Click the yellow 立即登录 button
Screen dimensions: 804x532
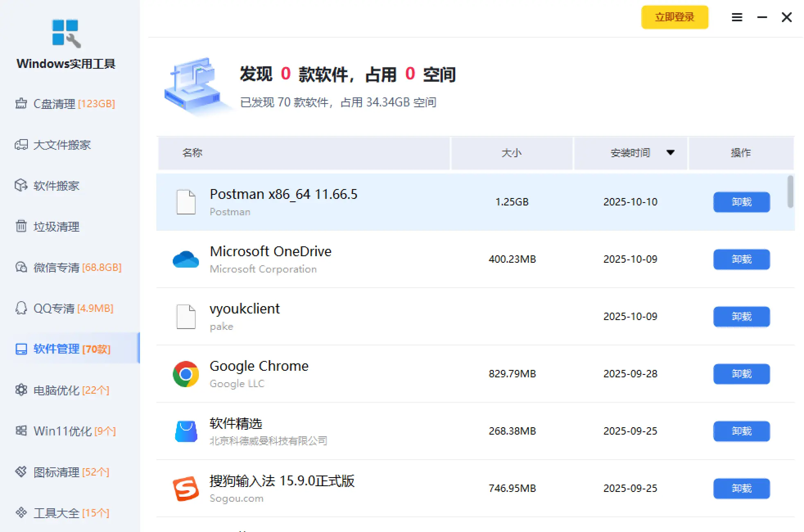(x=674, y=17)
